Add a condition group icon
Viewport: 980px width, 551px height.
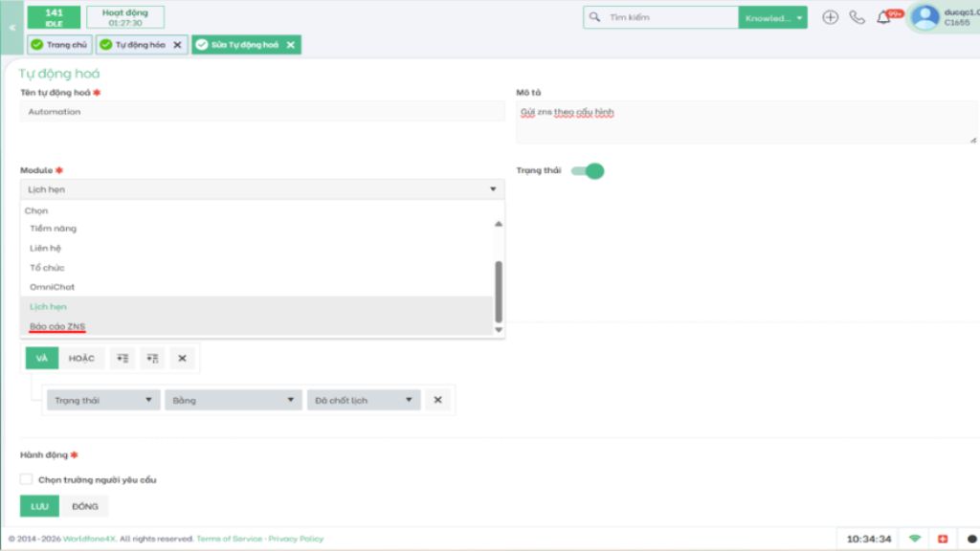pos(152,358)
